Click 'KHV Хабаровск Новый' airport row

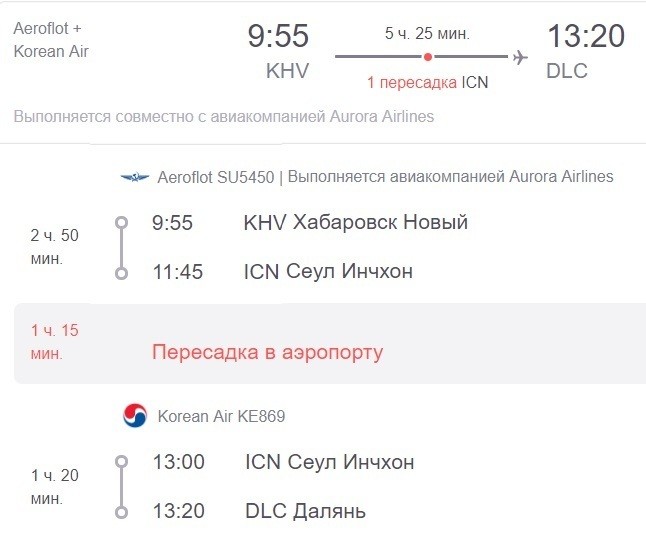coord(355,222)
